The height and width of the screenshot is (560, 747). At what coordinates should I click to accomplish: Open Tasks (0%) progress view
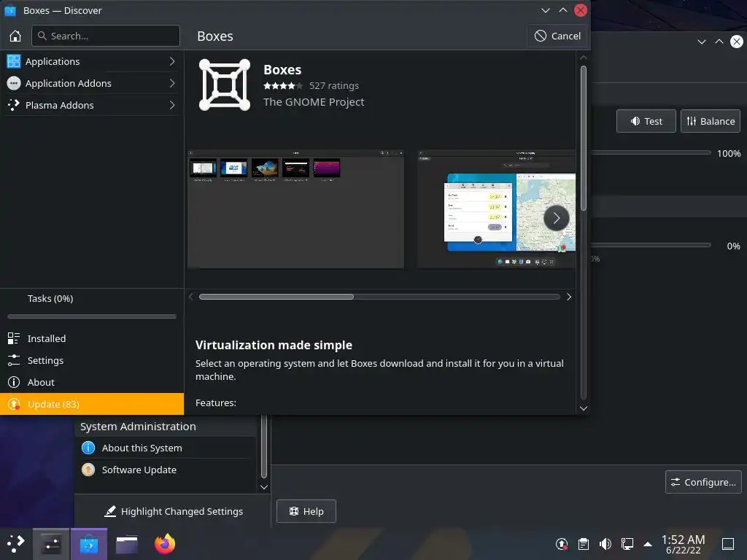pyautogui.click(x=92, y=305)
